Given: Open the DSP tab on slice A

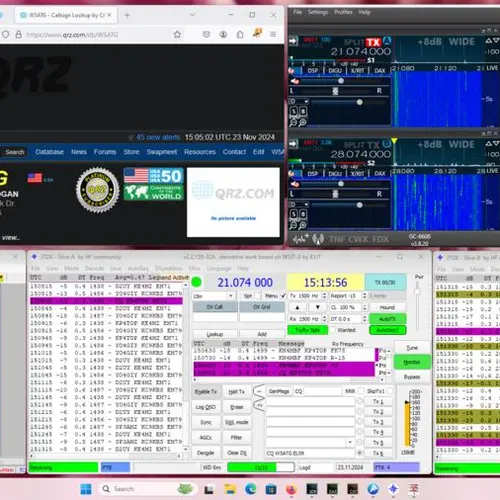Looking at the screenshot, I should 312,71.
